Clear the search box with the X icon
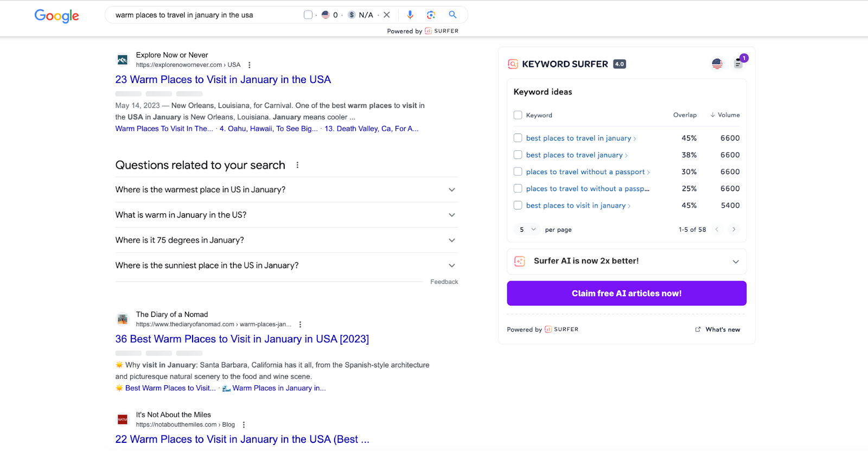Image resolution: width=868 pixels, height=451 pixels. click(387, 15)
